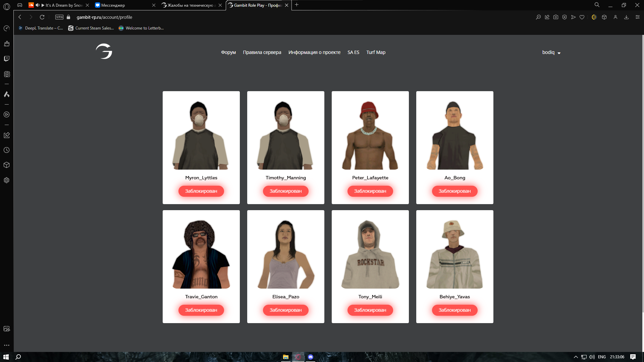Viewport: 644px width, 362px height.
Task: Click the page vertical scrollbar
Action: pyautogui.click(x=642, y=168)
